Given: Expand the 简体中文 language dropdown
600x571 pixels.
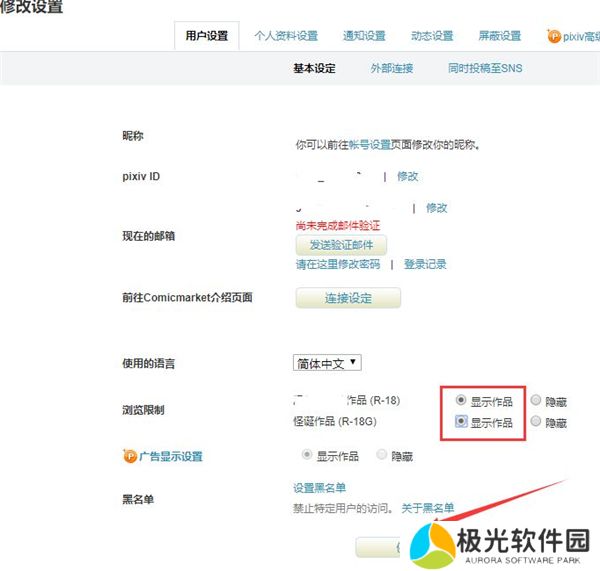Looking at the screenshot, I should (x=328, y=363).
